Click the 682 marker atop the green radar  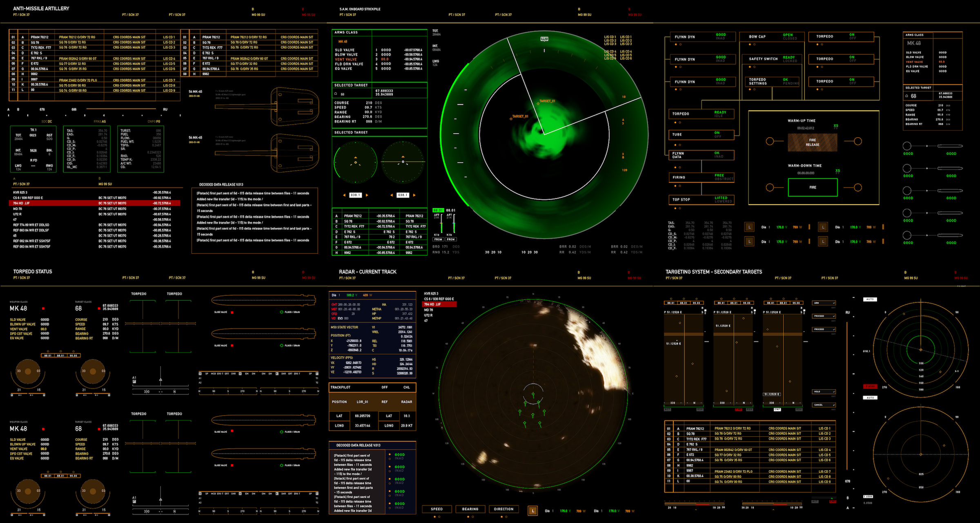click(x=544, y=39)
